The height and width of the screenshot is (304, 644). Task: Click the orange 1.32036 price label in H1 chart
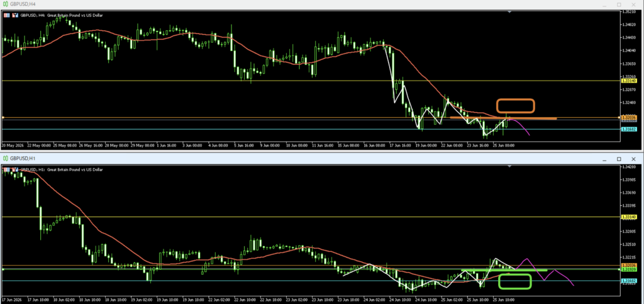point(630,266)
